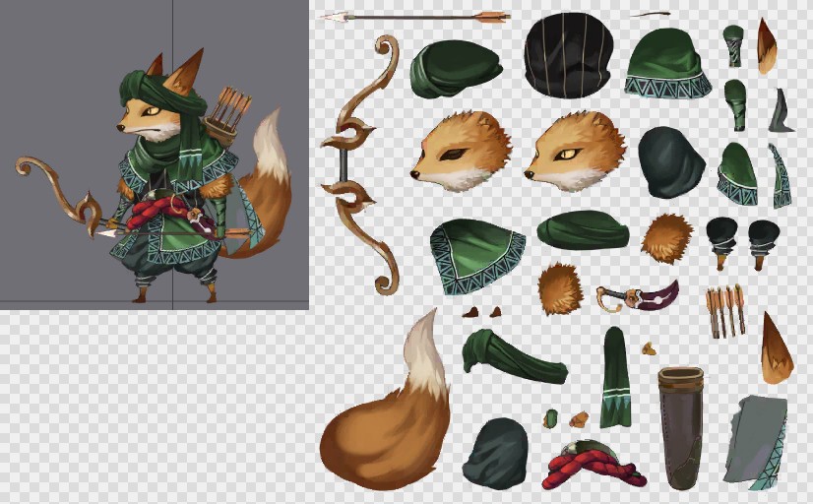Image resolution: width=813 pixels, height=504 pixels.
Task: Select the green hat with triangle-pattern trim
Action: tap(667, 63)
